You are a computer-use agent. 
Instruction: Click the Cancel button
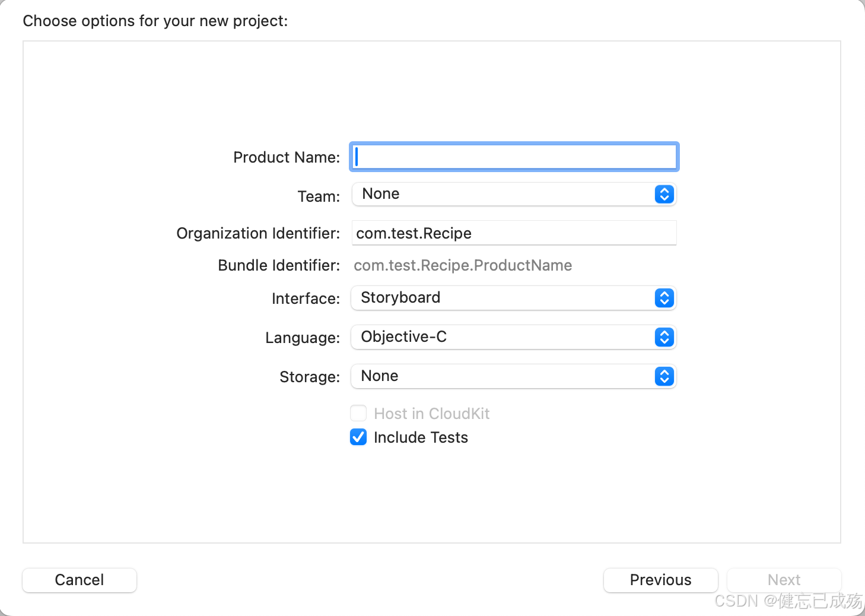(79, 580)
